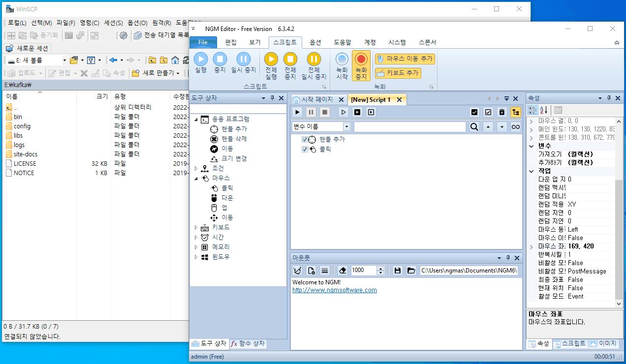This screenshot has height=364, width=626.
Task: Click the check-all filled checkbox icon
Action: tap(474, 112)
